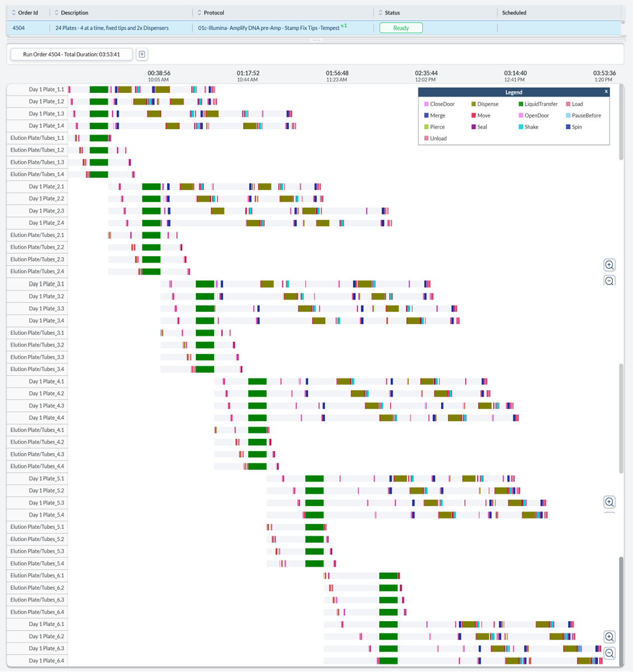The image size is (633, 672).
Task: Click the protocol version v.1 link
Action: pyautogui.click(x=344, y=26)
